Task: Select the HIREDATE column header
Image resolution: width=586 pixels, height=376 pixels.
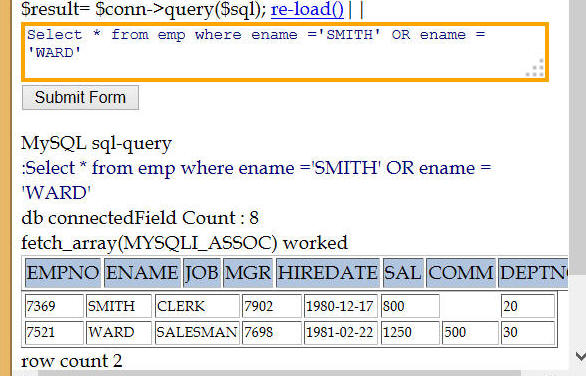Action: point(328,273)
